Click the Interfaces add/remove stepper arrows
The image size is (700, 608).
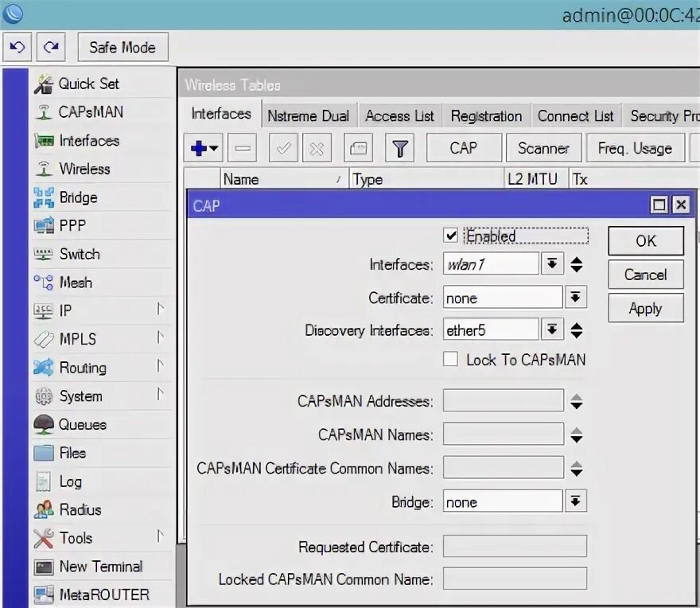[577, 264]
